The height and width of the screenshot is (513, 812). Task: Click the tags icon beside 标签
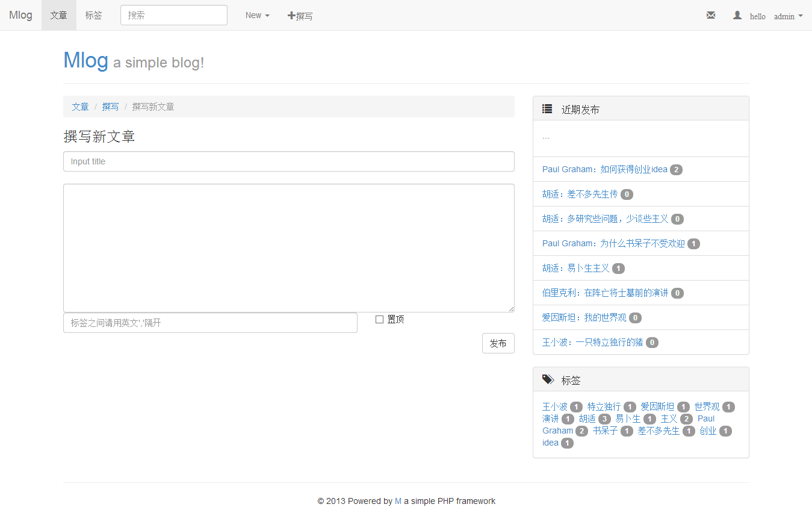tap(548, 379)
